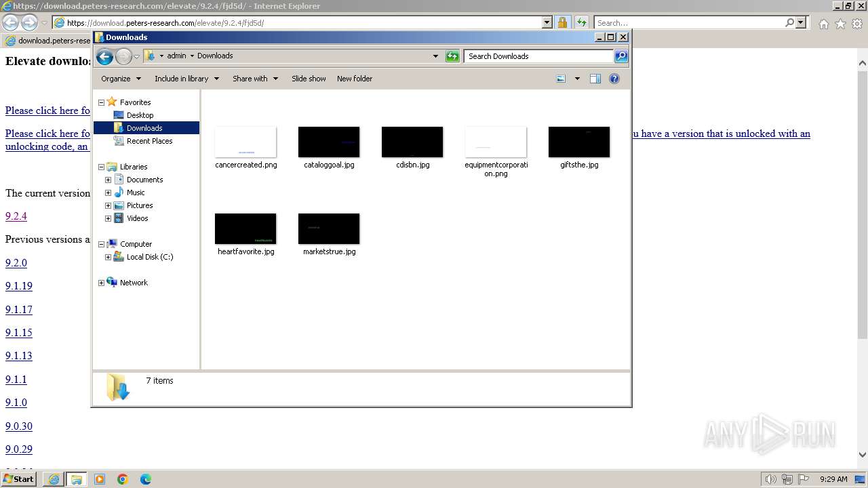Screen dimensions: 868x488
Task: Select heartfavorite.jpg thumbnail
Action: tap(245, 229)
